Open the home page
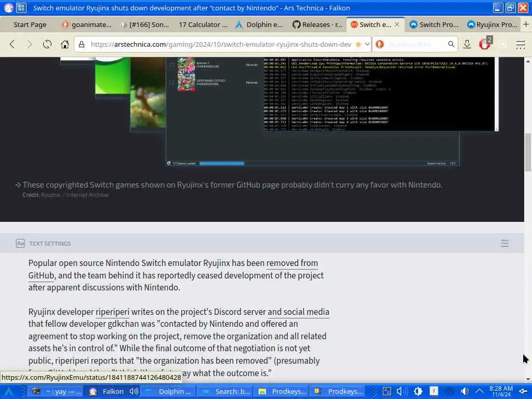Image resolution: width=532 pixels, height=399 pixels. (x=65, y=44)
